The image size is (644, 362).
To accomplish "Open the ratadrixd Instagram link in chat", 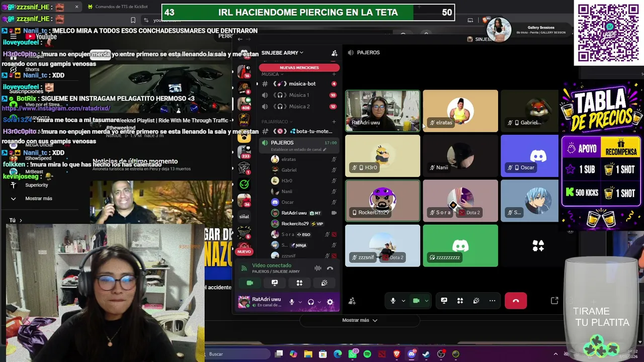I will 56,108.
